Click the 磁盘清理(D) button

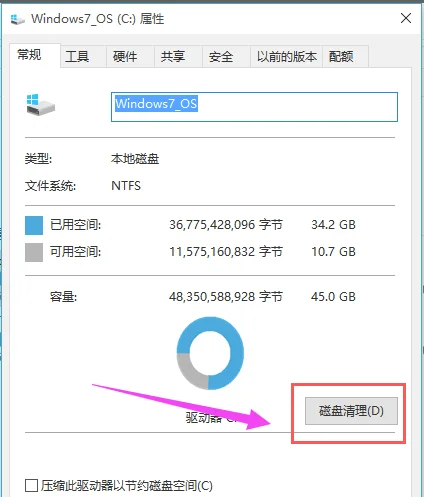coord(351,411)
